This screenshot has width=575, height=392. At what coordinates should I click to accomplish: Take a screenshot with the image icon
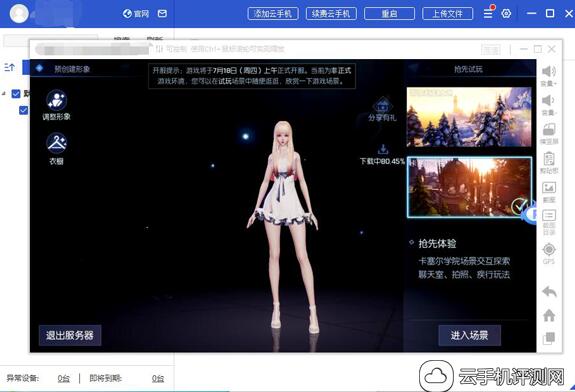[x=549, y=188]
